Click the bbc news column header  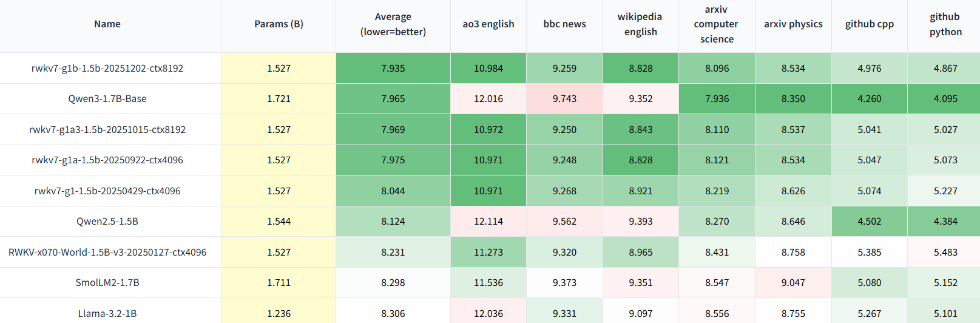[564, 24]
